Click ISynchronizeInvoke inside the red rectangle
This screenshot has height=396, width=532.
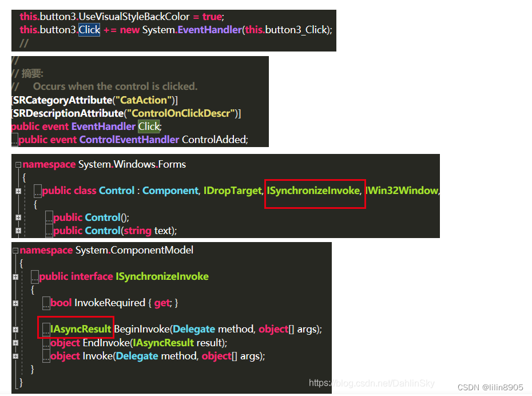pyautogui.click(x=314, y=191)
